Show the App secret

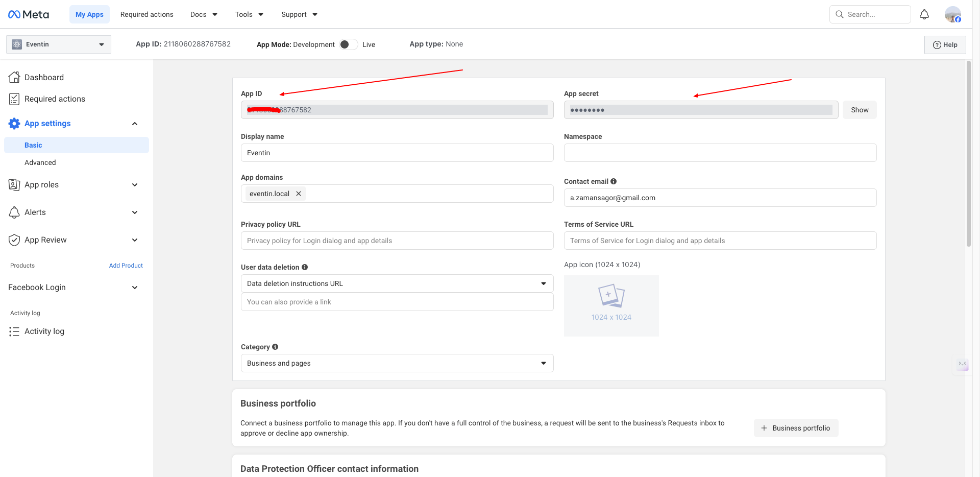coord(859,110)
